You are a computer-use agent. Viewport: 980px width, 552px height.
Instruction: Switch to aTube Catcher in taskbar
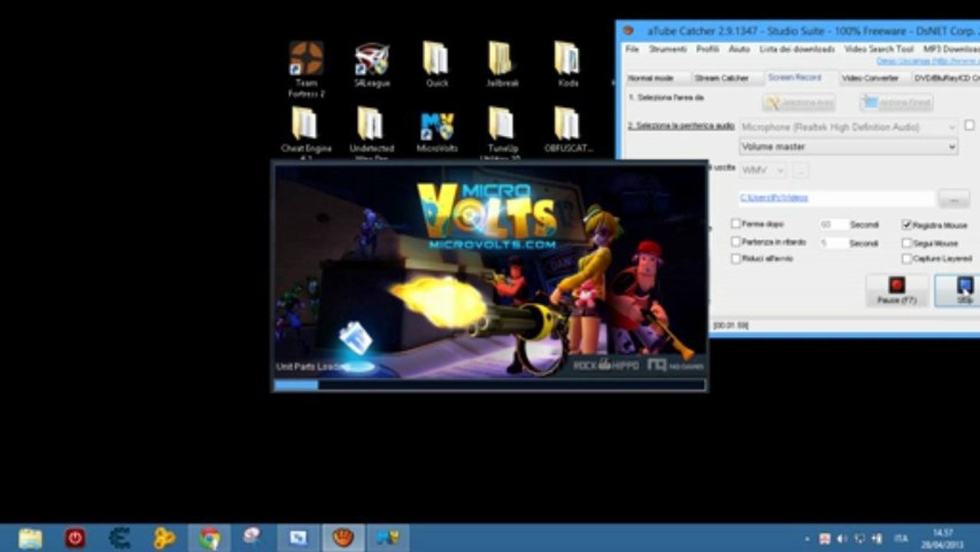pyautogui.click(x=343, y=538)
